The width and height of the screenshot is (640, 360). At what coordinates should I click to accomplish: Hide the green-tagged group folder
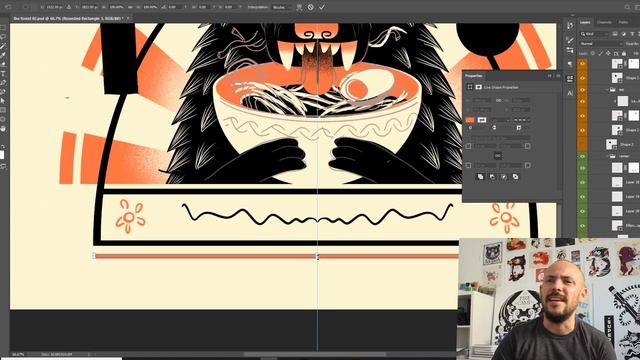pyautogui.click(x=582, y=156)
